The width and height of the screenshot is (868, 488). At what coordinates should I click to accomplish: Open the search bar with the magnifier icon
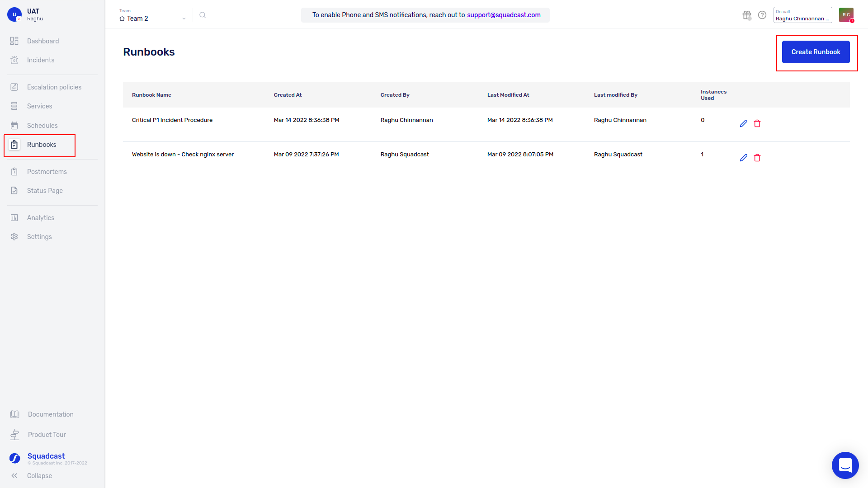(202, 14)
